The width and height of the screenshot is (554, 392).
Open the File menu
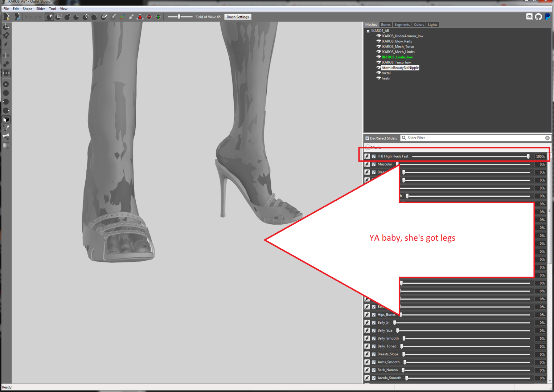[x=6, y=9]
